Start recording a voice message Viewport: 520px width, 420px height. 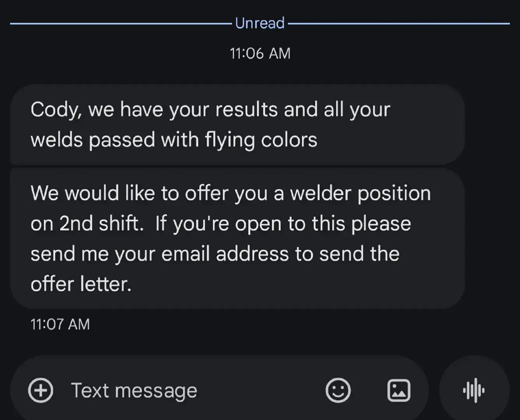click(x=474, y=390)
